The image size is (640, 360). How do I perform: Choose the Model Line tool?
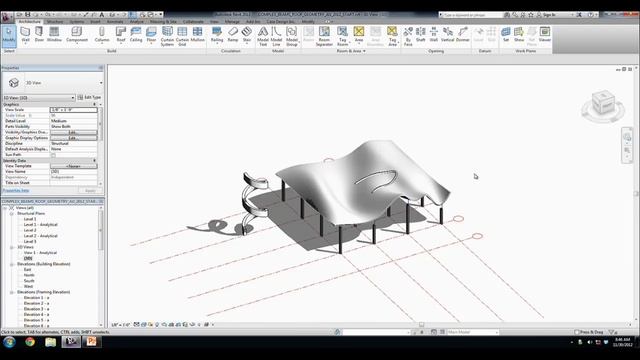276,36
